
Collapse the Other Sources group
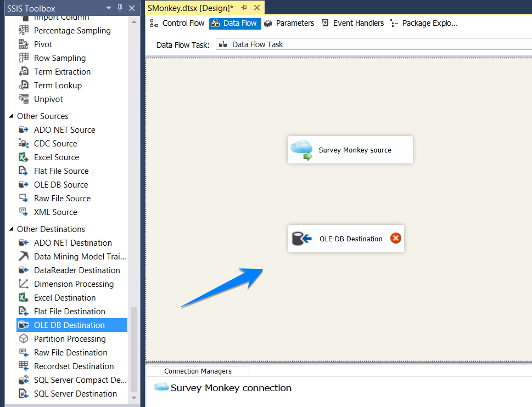pyautogui.click(x=11, y=116)
